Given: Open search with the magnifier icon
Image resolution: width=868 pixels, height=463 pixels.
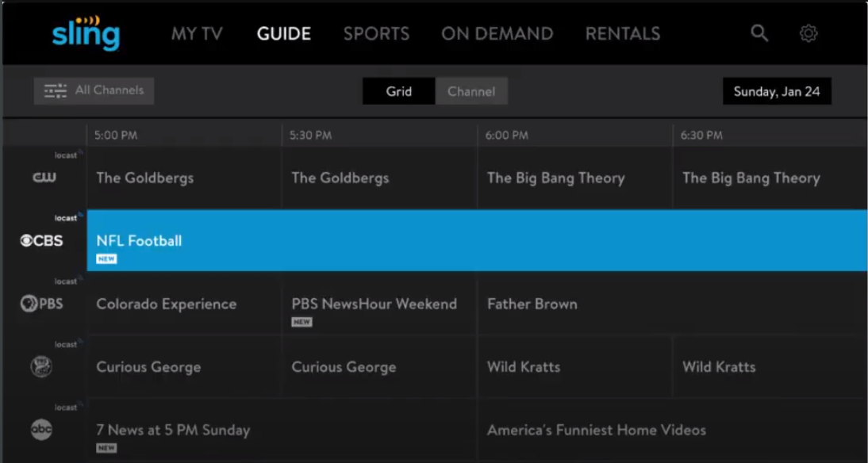Looking at the screenshot, I should pyautogui.click(x=759, y=34).
